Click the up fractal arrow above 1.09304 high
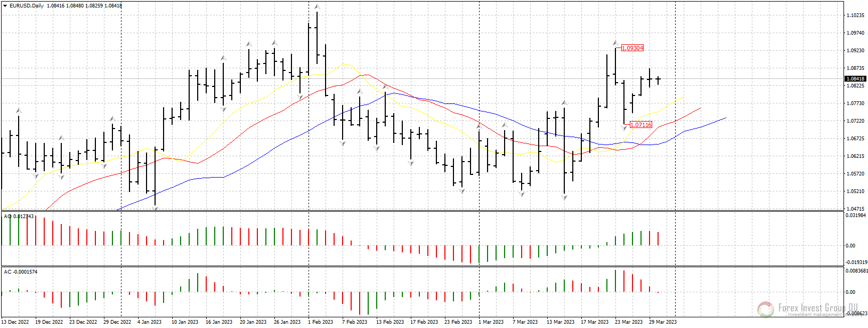Screen dimensions: 868x328 tap(615, 43)
